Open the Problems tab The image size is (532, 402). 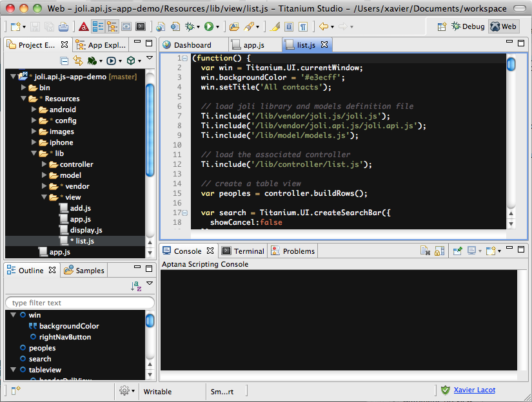[293, 251]
